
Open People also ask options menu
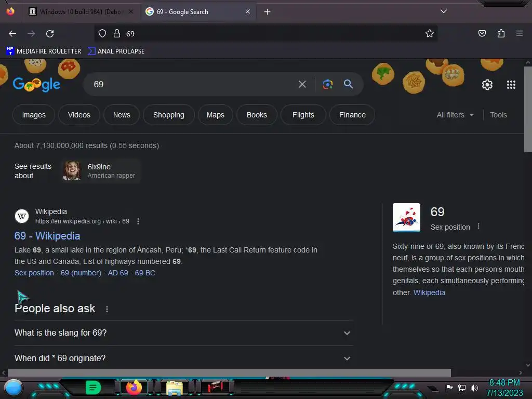click(107, 309)
